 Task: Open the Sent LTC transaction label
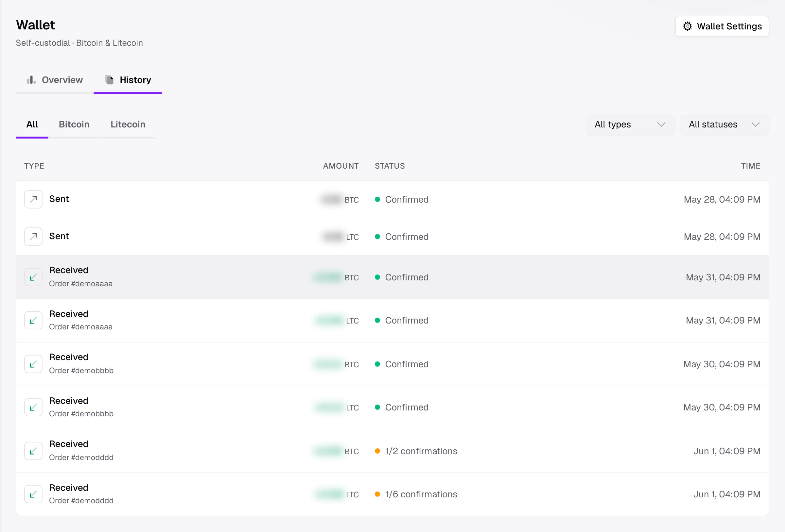point(59,236)
